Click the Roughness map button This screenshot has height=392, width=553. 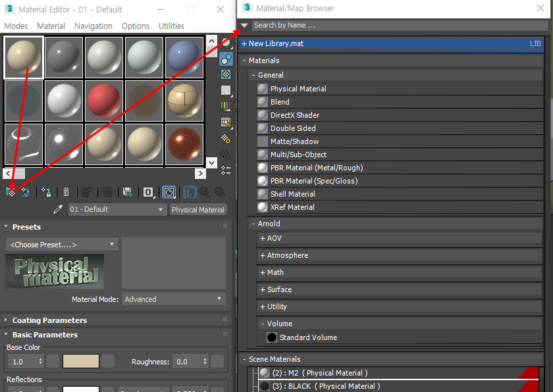coord(217,361)
